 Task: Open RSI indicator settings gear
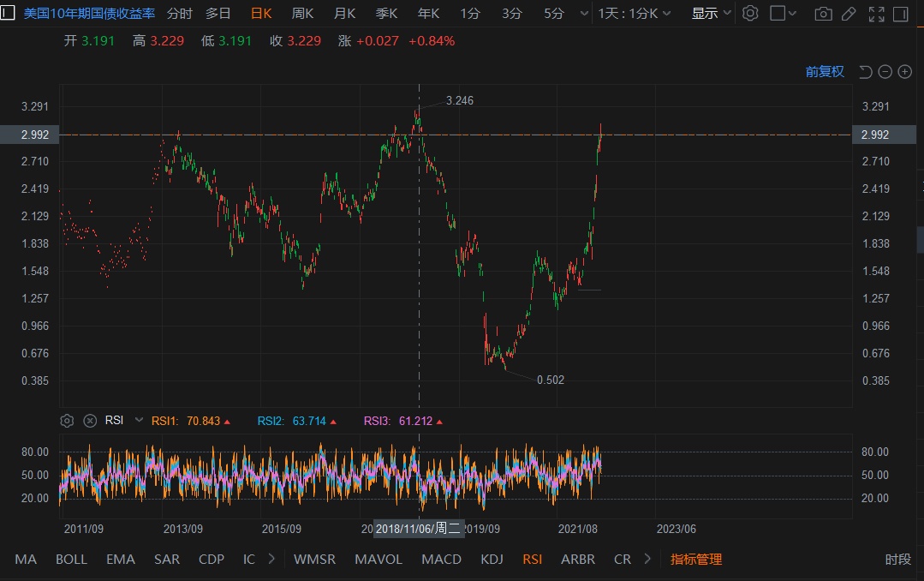pos(67,421)
